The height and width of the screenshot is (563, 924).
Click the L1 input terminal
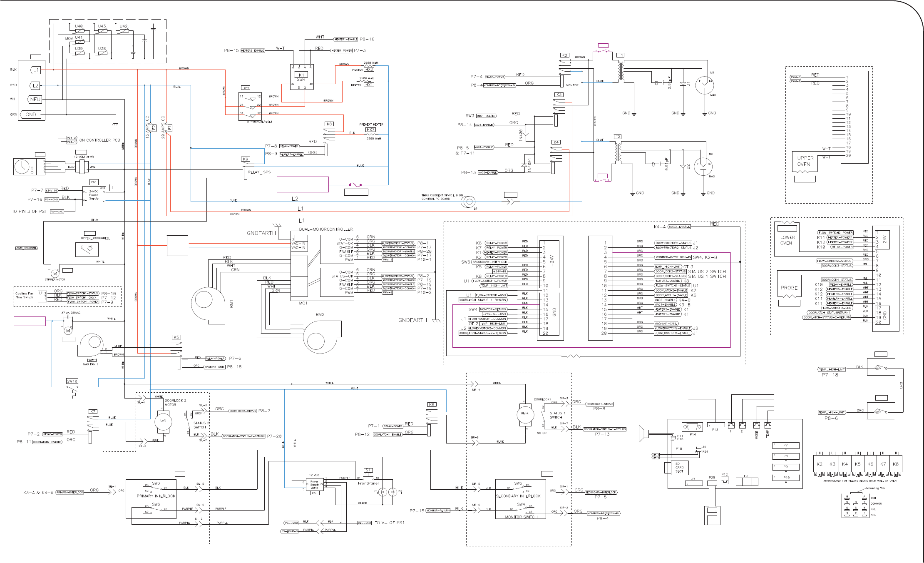pos(35,70)
